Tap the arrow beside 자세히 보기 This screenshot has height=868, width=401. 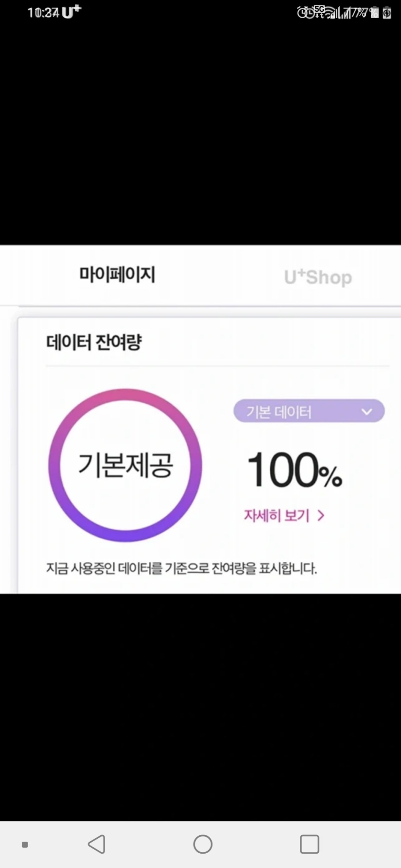point(321,515)
